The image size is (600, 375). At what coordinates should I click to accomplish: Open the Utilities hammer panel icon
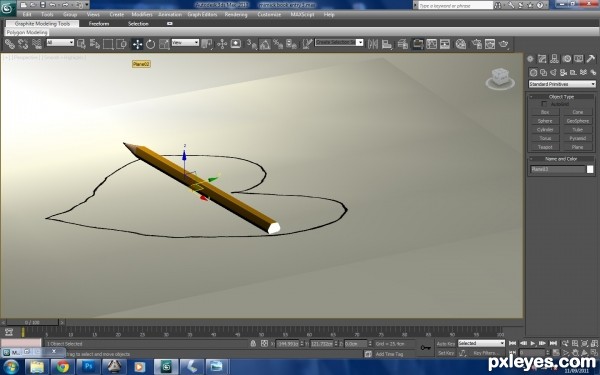[590, 59]
